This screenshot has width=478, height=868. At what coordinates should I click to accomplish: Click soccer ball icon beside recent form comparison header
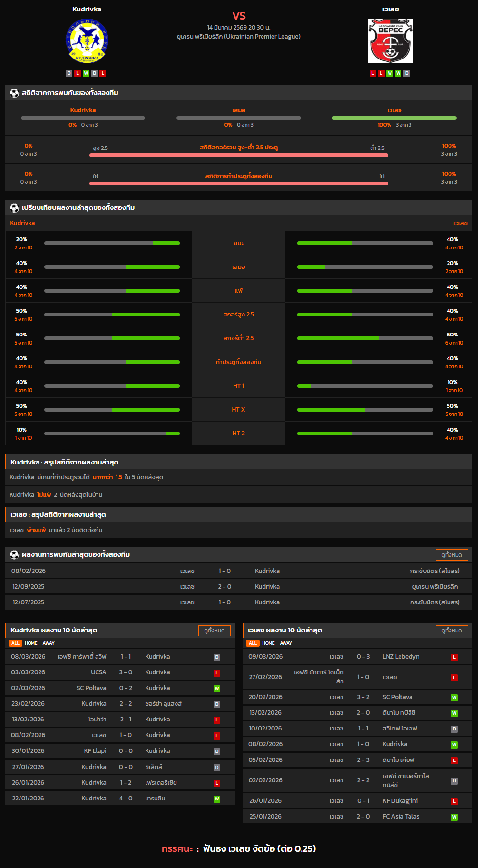14,208
